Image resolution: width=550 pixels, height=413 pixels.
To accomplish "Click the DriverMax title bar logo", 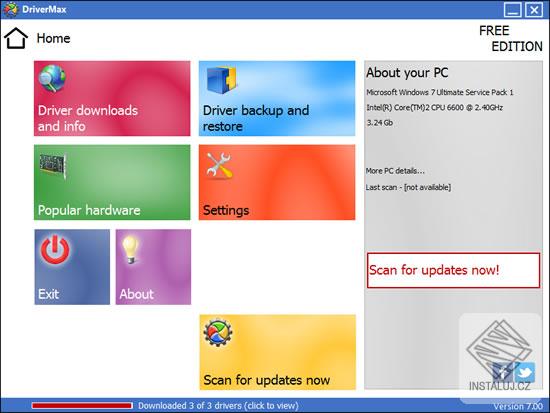I will pyautogui.click(x=10, y=9).
